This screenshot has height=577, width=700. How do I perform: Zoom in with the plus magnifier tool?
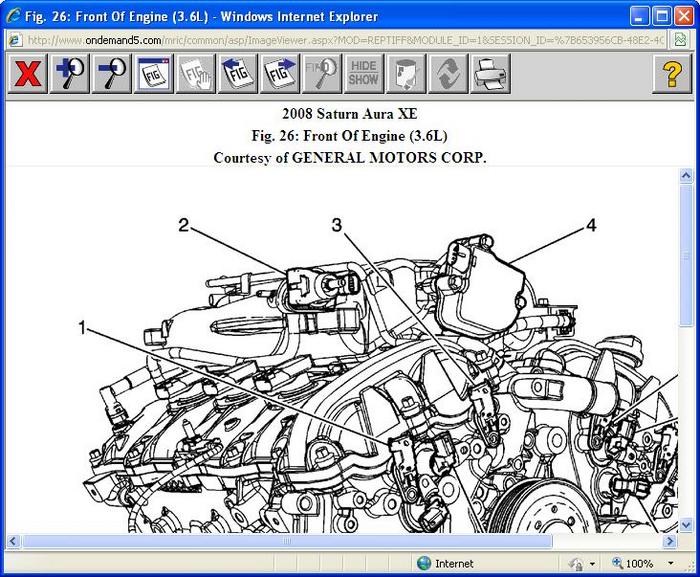[70, 74]
